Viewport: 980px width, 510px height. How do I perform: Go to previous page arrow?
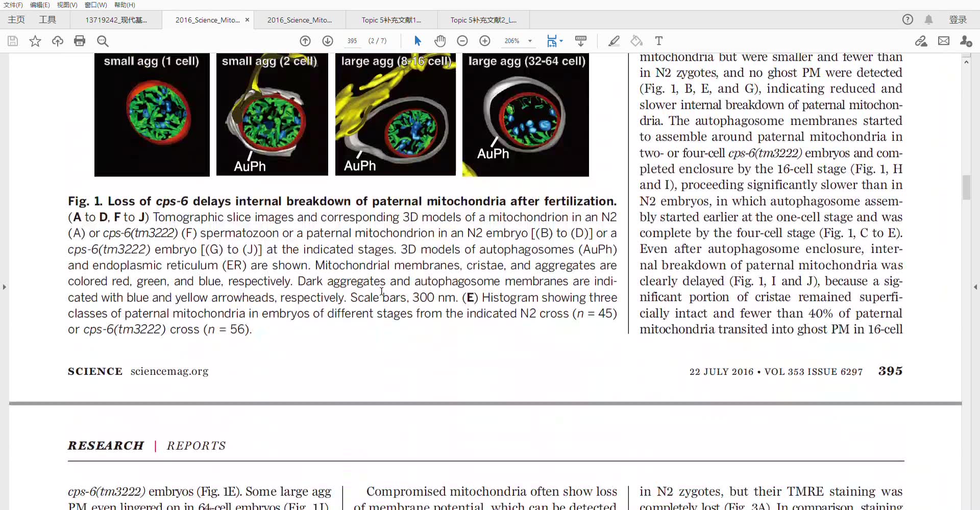[305, 41]
